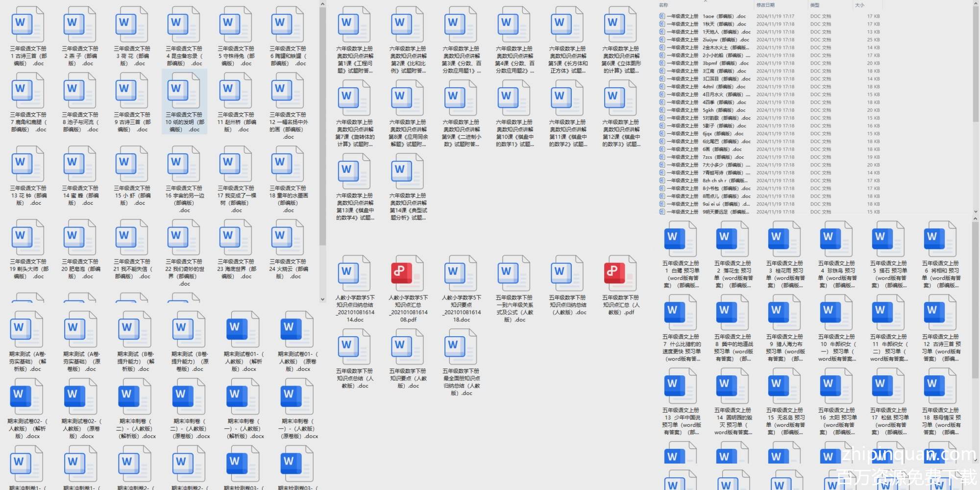The image size is (980, 490).
Task: Select the 5 搭石 预习单 Word icon
Action: click(x=888, y=239)
